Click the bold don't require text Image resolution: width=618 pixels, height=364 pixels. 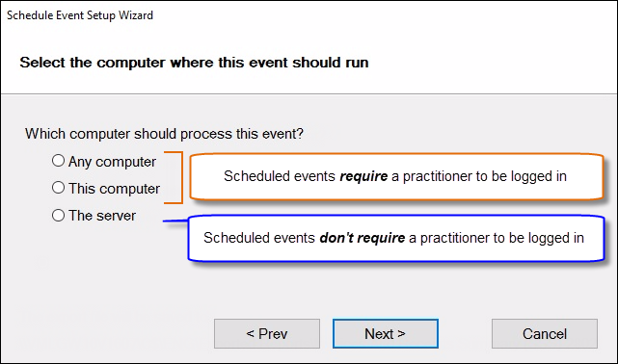tap(363, 238)
